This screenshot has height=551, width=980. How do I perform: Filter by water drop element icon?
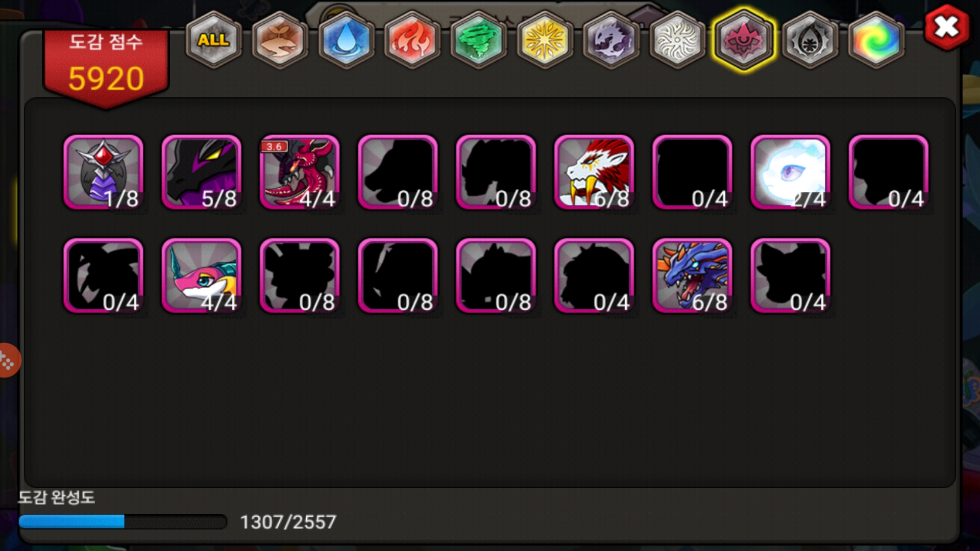point(346,40)
